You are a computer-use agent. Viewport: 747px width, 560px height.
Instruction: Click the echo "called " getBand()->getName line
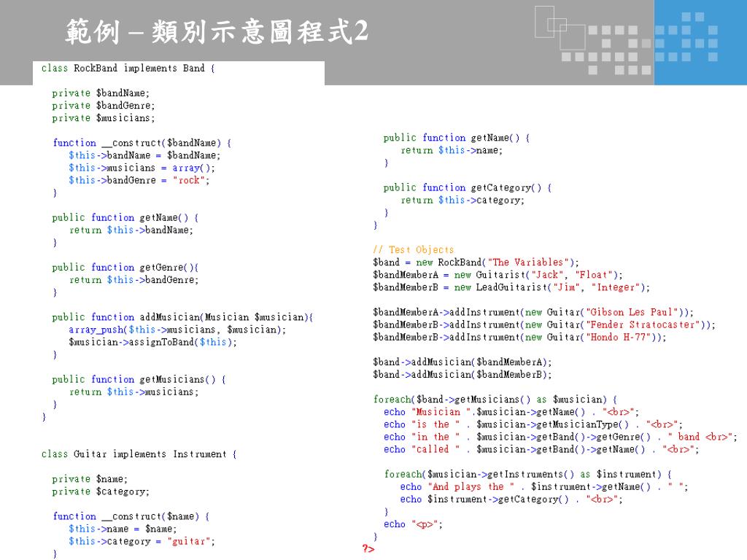[541, 449]
